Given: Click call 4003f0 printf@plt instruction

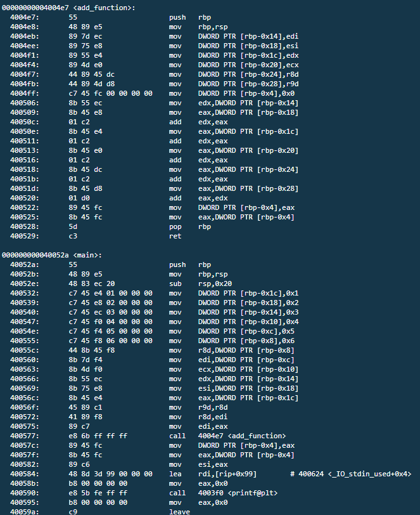Looking at the screenshot, I should pyautogui.click(x=223, y=493).
